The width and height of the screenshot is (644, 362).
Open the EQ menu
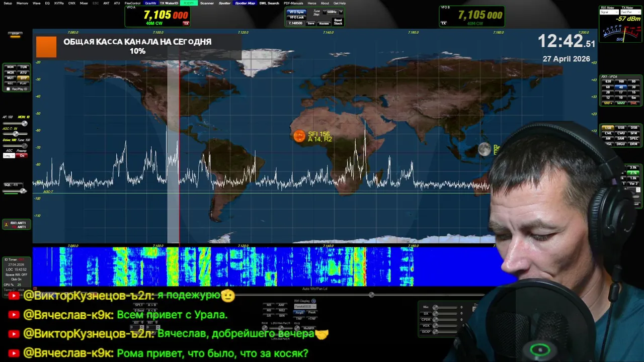tap(47, 3)
